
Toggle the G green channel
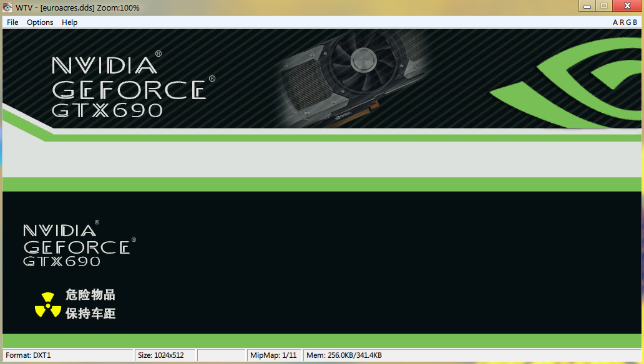click(628, 22)
